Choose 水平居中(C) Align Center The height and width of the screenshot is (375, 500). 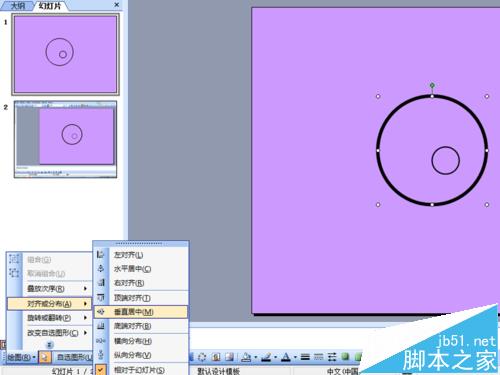141,269
